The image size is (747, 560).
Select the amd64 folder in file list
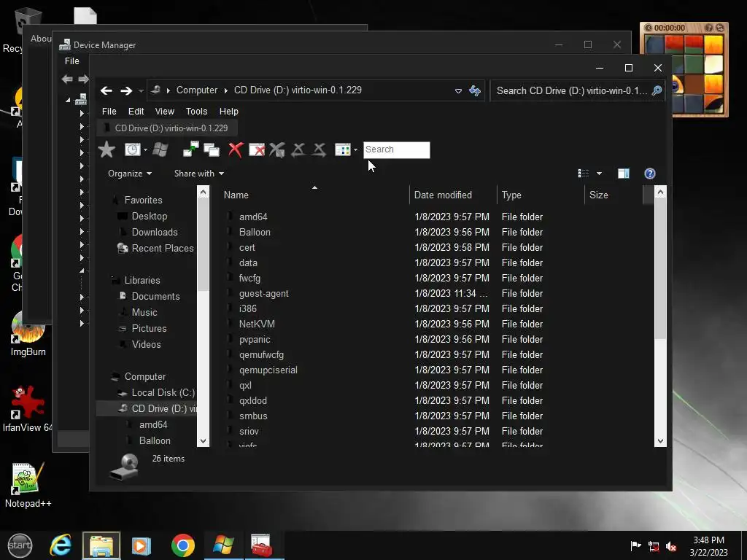(x=253, y=217)
